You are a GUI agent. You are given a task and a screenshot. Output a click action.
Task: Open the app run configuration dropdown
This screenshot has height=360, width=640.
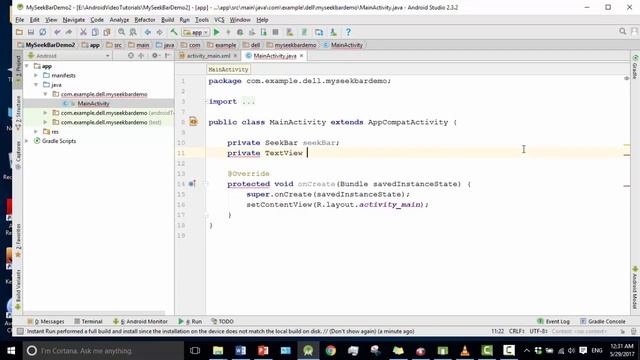[196, 32]
